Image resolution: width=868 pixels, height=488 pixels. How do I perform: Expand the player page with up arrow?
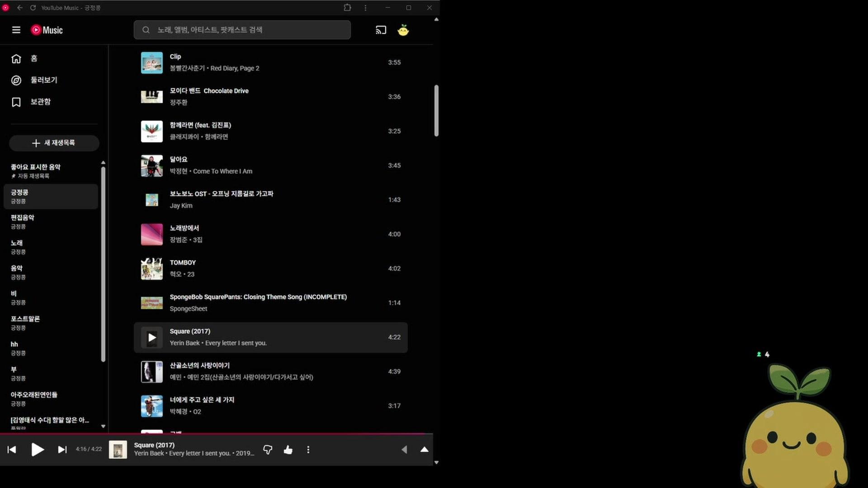(424, 450)
